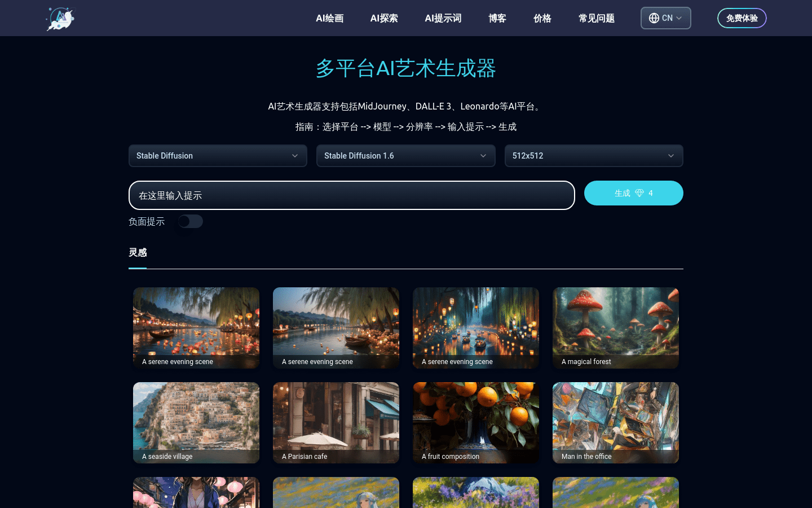Click the 负面提示 label text
The image size is (812, 508).
pyautogui.click(x=147, y=222)
